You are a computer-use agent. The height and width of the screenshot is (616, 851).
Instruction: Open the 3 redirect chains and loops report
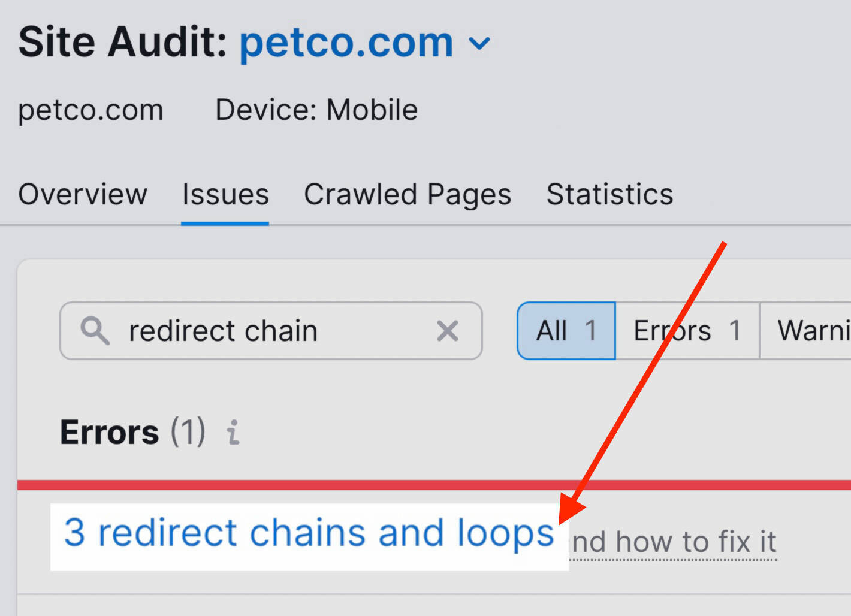pos(309,532)
